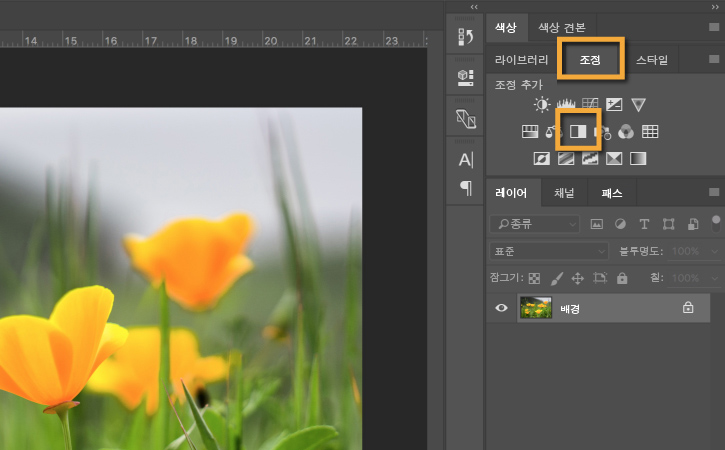Toggle lock position
Image resolution: width=725 pixels, height=450 pixels.
pos(578,278)
